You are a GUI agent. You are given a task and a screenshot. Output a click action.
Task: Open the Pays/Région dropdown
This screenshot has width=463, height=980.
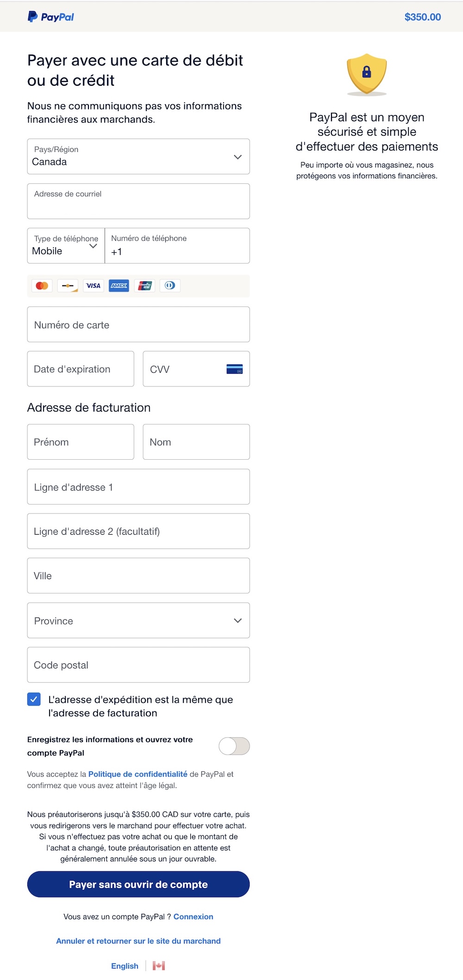click(x=138, y=156)
